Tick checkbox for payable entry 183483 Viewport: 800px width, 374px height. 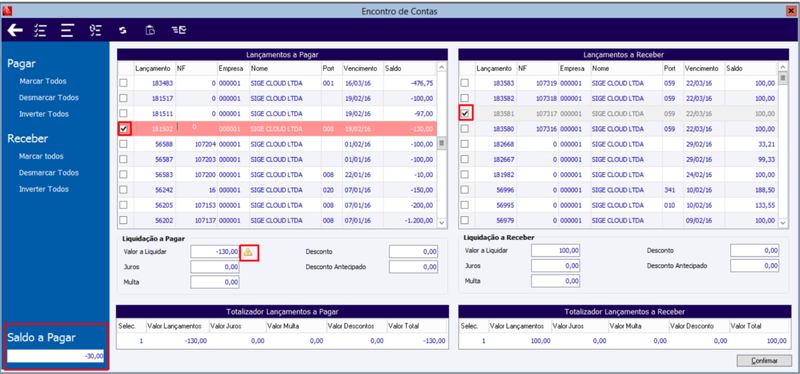pyautogui.click(x=123, y=83)
